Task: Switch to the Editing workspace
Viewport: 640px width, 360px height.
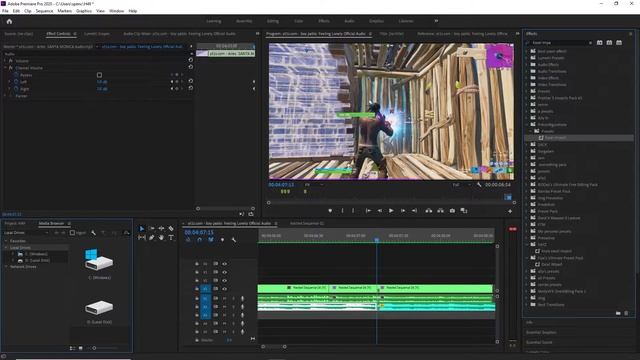Action: coord(273,21)
